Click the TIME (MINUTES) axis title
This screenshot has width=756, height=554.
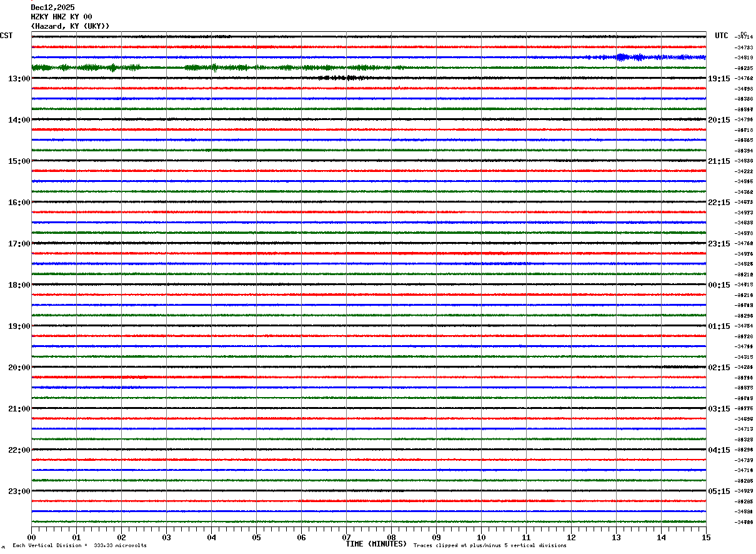coord(376,544)
